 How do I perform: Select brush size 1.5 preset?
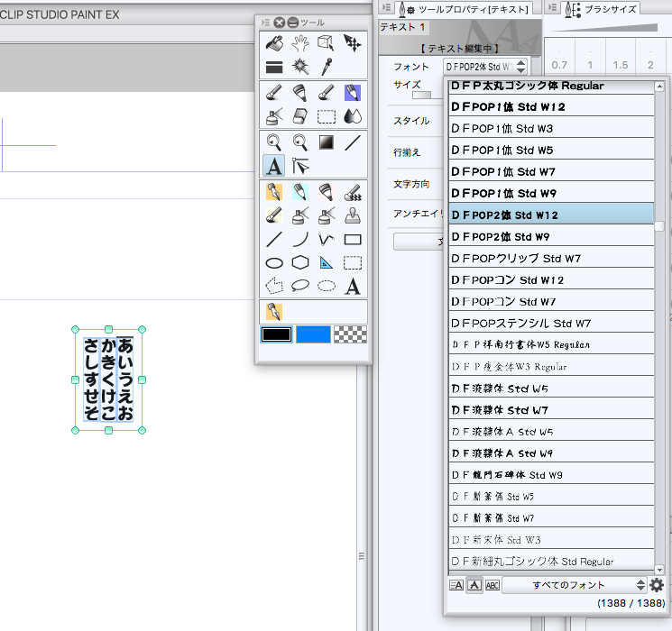[621, 65]
